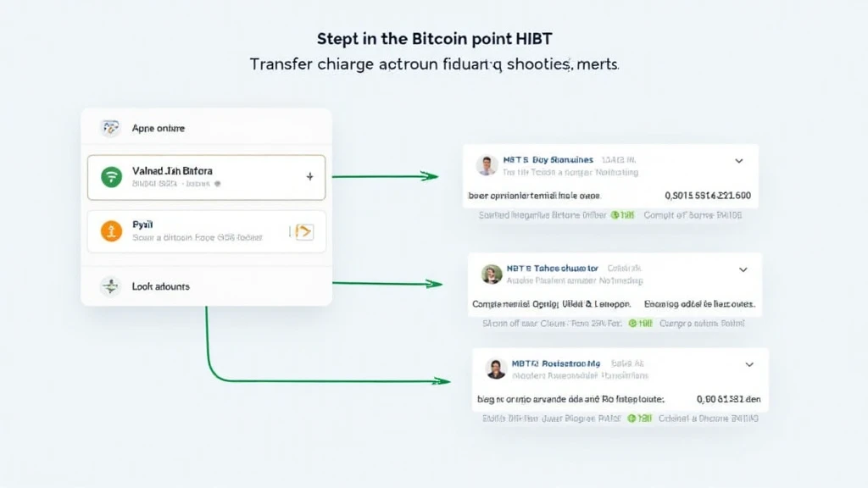Screen dimensions: 868x488
Task: Click the orange Bitcoin circle icon
Action: 111,230
